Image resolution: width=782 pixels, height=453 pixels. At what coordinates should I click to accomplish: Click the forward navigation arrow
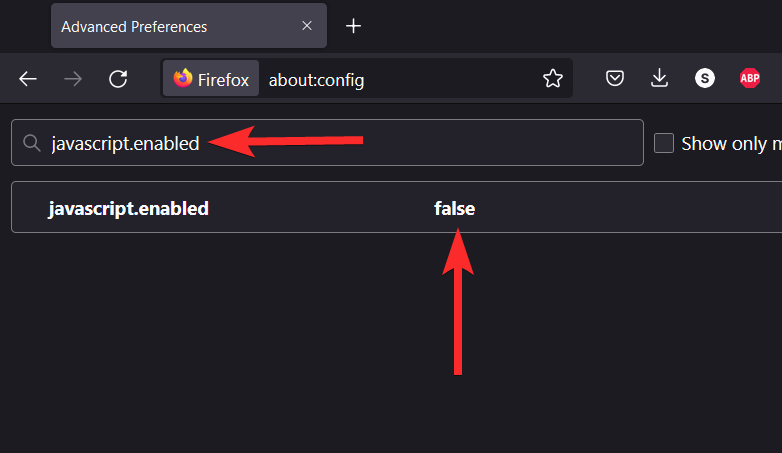pyautogui.click(x=73, y=79)
